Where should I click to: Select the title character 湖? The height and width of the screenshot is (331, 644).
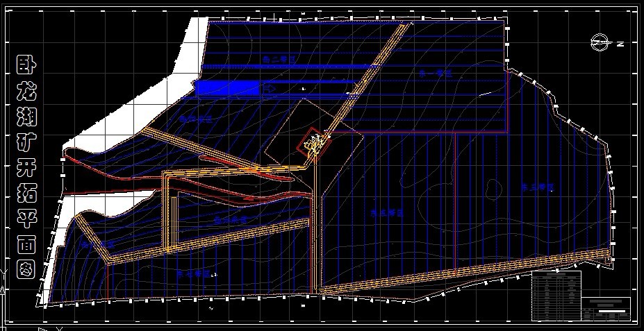click(x=26, y=117)
